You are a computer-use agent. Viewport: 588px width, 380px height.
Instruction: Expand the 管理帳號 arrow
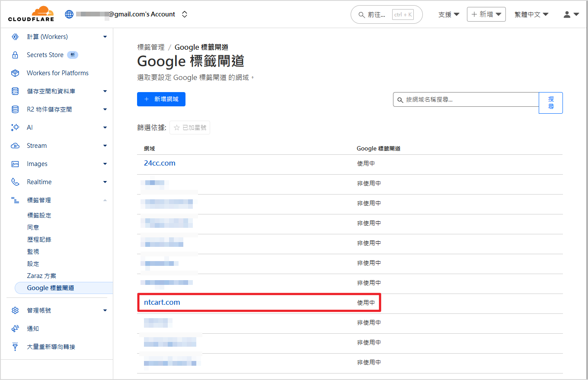point(105,310)
